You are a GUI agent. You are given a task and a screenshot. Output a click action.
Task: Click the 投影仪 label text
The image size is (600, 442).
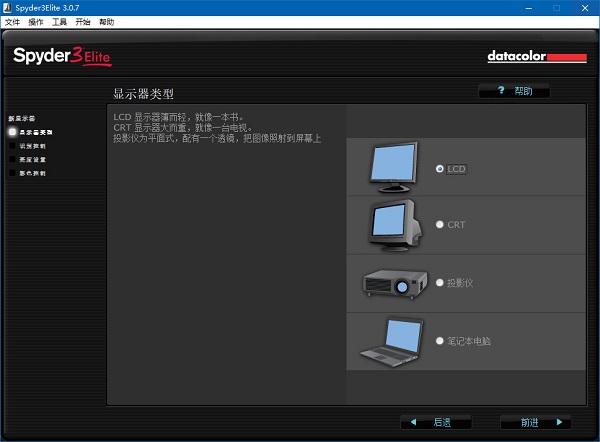(x=460, y=283)
